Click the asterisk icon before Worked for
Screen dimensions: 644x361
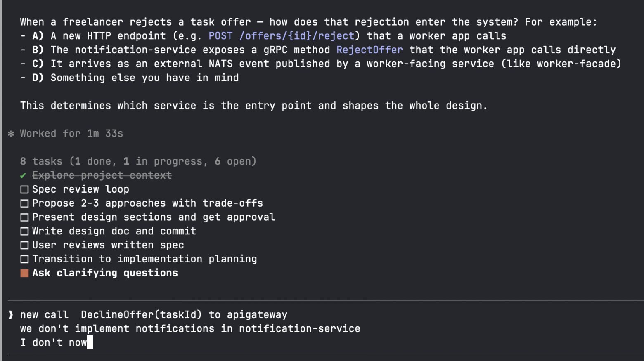(11, 134)
